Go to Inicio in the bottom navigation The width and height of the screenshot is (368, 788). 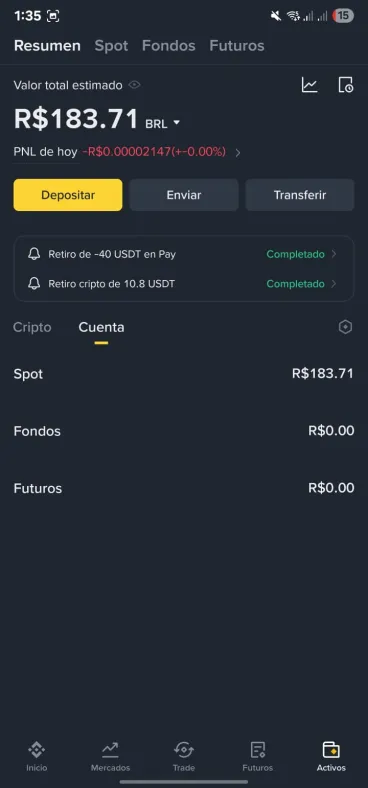pyautogui.click(x=37, y=756)
